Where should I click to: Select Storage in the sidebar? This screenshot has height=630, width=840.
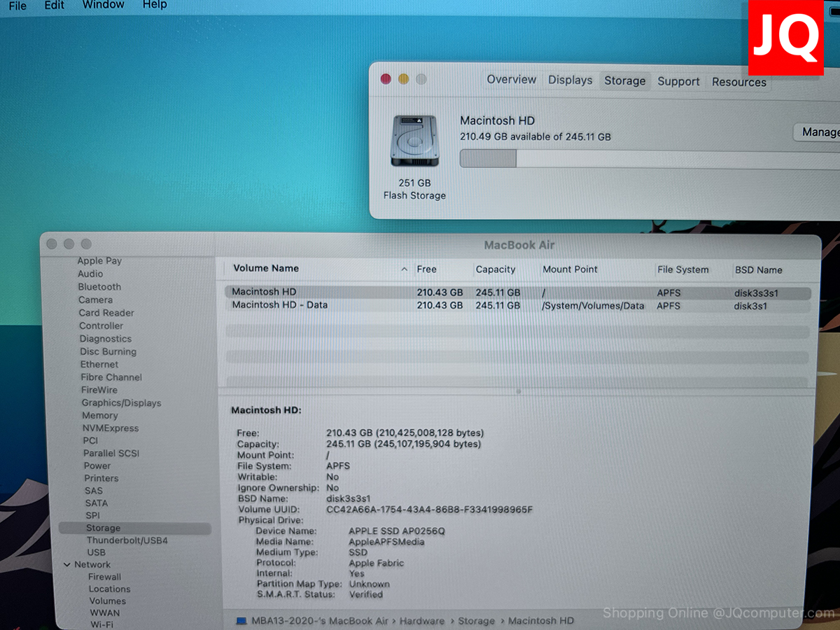[x=134, y=528]
